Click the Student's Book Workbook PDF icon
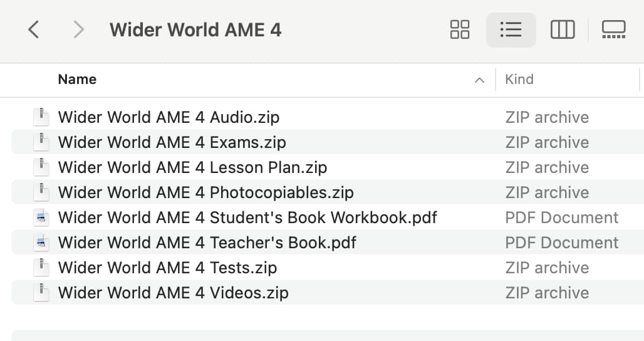The image size is (644, 341). click(x=41, y=218)
